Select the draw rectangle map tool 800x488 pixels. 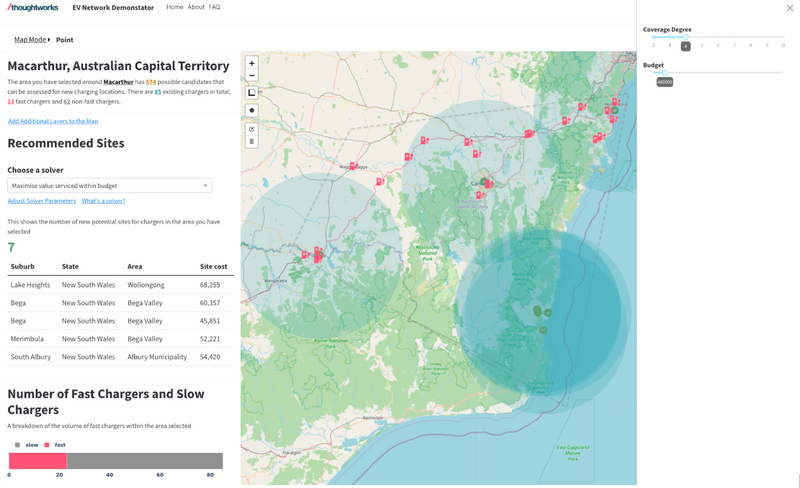tap(252, 92)
